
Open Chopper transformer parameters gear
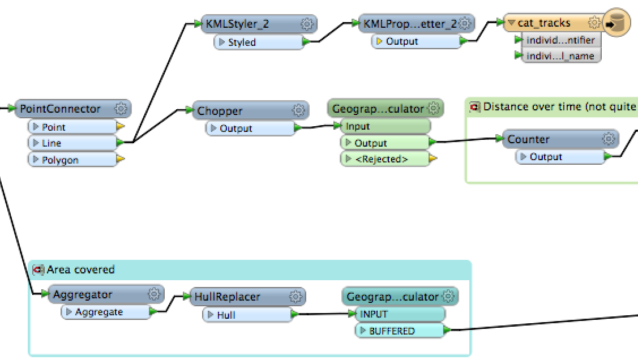298,110
